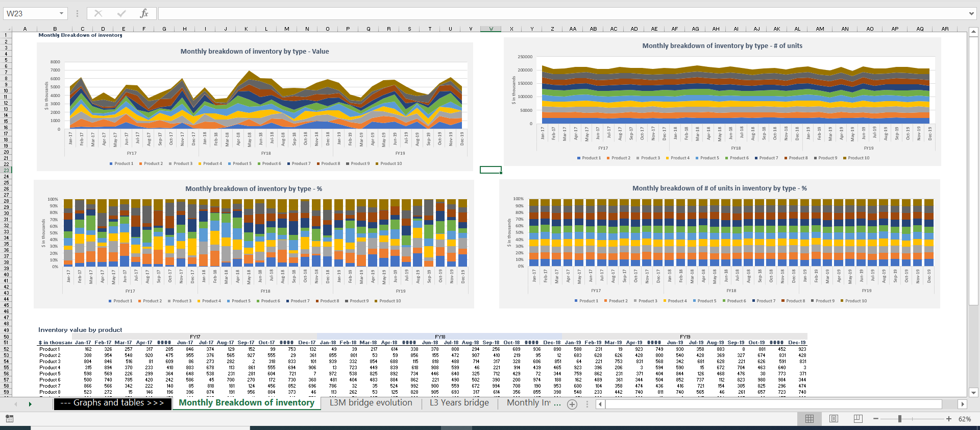980x430 pixels.
Task: Click the '250000' axis label in units chart
Action: click(525, 57)
